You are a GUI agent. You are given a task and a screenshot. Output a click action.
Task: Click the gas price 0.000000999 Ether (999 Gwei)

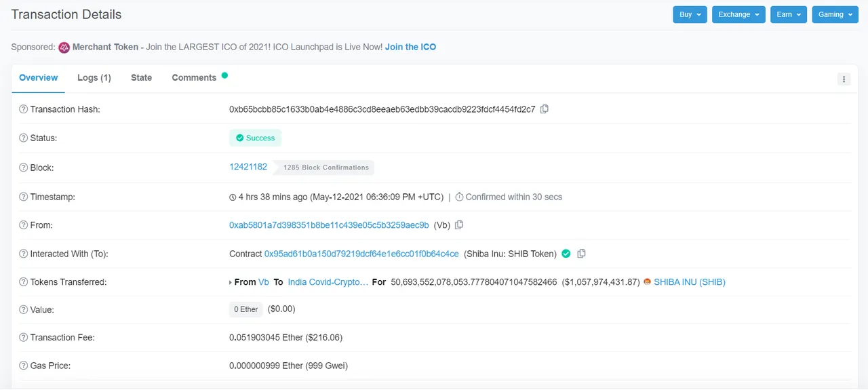tap(288, 366)
